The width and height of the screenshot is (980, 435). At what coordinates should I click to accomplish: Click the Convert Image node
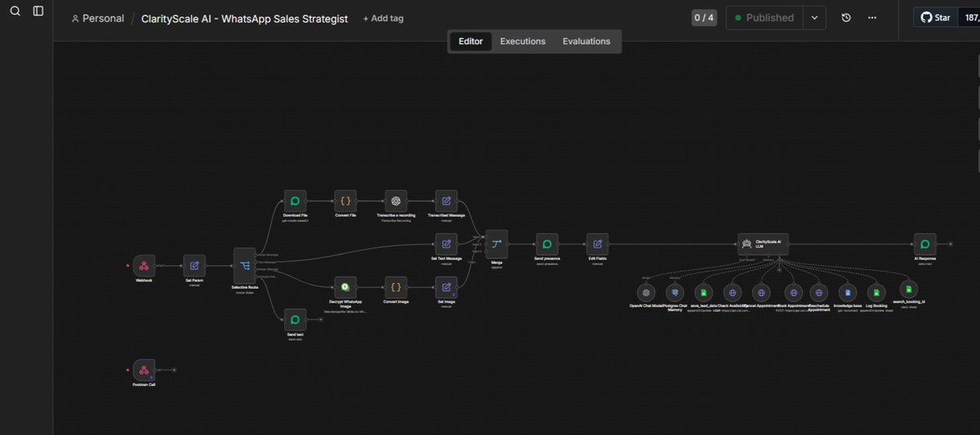(396, 287)
